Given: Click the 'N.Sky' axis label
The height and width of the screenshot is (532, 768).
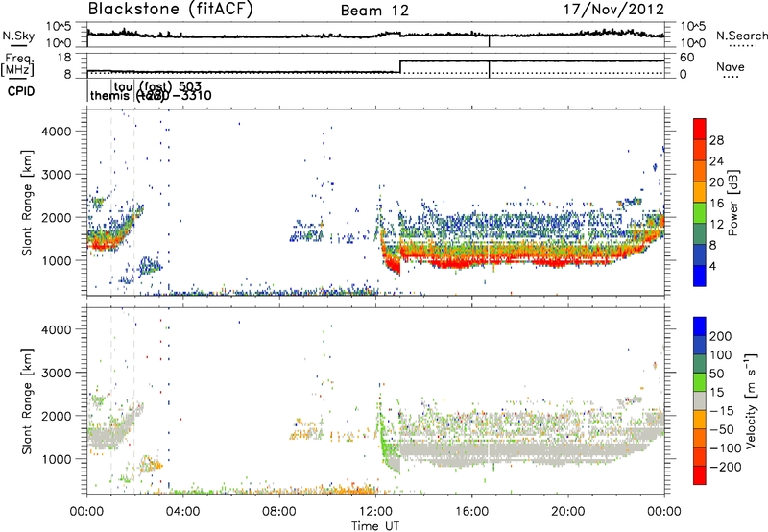Looking at the screenshot, I should [18, 36].
